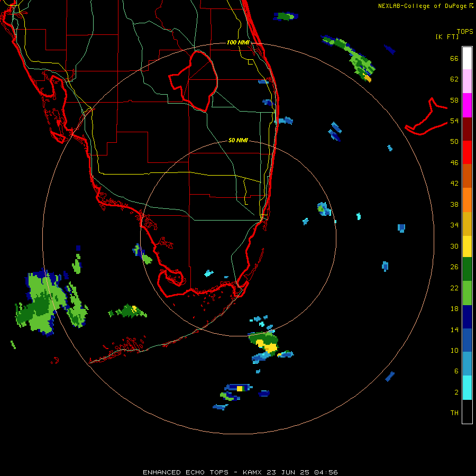Click the "30" legend value
This screenshot has width=476, height=476.
coord(454,246)
